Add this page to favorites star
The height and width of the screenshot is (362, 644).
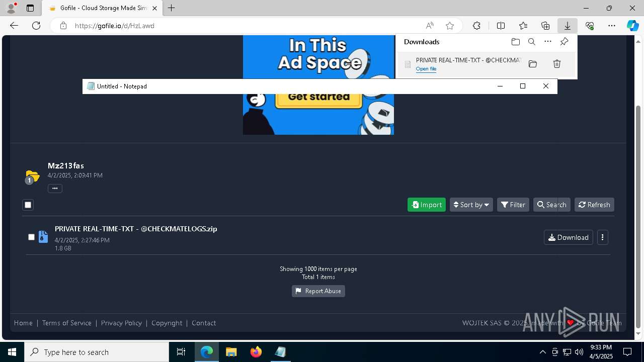tap(450, 26)
